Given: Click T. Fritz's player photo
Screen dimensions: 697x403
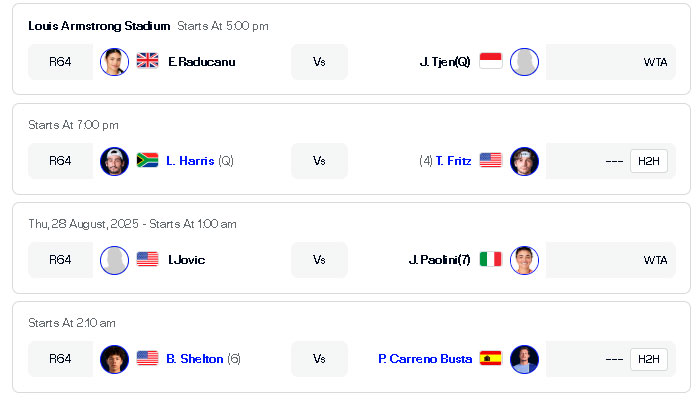Looking at the screenshot, I should point(525,161).
